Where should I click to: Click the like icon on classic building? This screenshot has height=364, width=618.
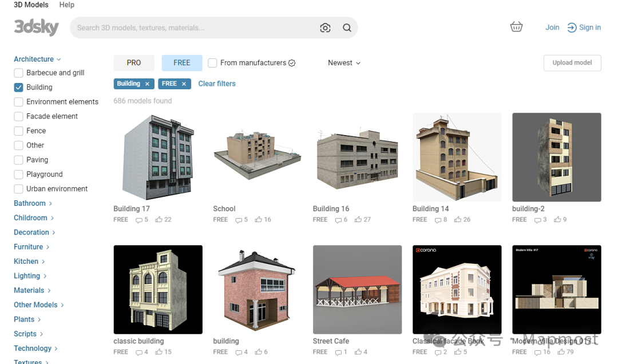[159, 352]
